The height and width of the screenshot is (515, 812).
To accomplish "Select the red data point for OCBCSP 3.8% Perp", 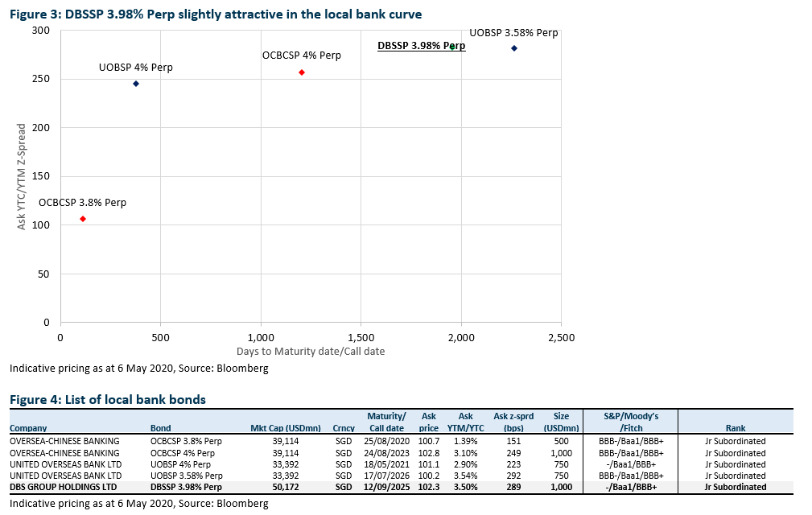I will tap(83, 219).
